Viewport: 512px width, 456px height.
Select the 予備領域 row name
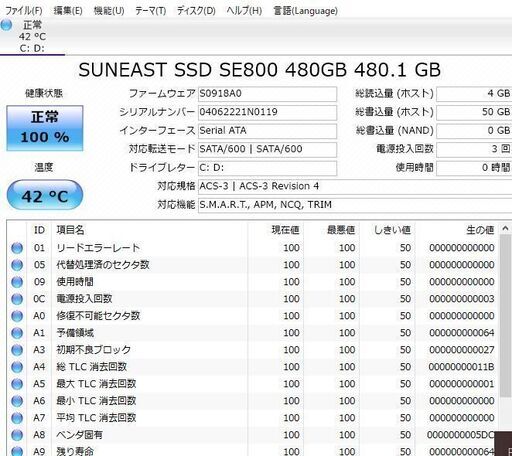point(75,333)
